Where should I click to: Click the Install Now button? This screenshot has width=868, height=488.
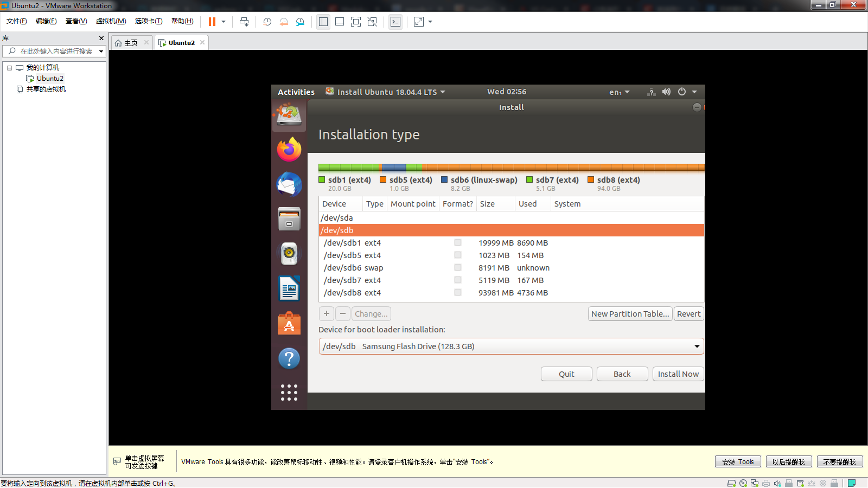[x=678, y=374]
